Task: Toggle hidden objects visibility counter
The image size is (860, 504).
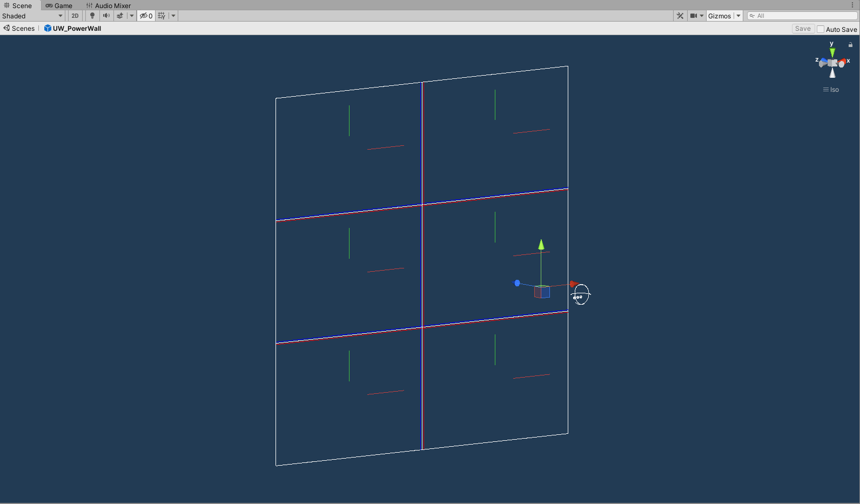Action: pos(146,16)
